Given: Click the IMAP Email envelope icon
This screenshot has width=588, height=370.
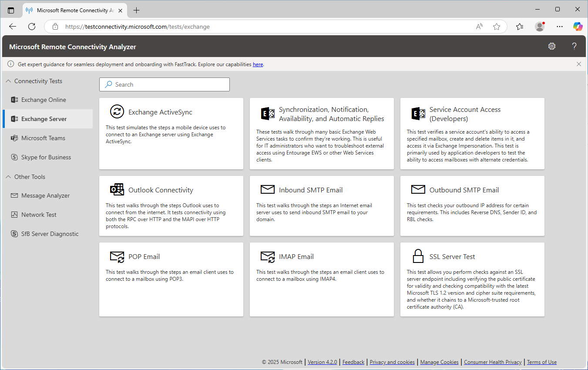Looking at the screenshot, I should 268,256.
